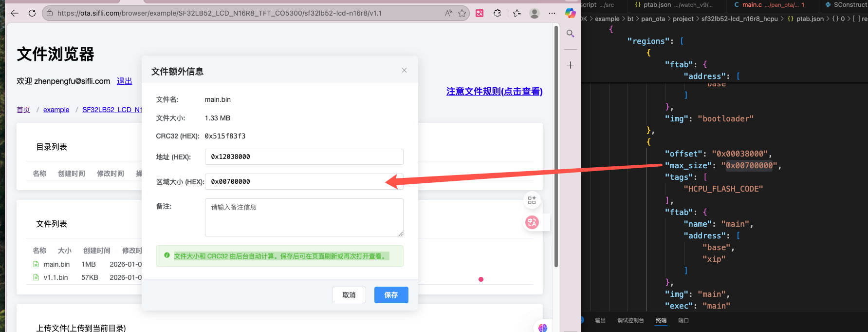Open the 注意文件规则 link
The width and height of the screenshot is (868, 332).
coord(494,92)
